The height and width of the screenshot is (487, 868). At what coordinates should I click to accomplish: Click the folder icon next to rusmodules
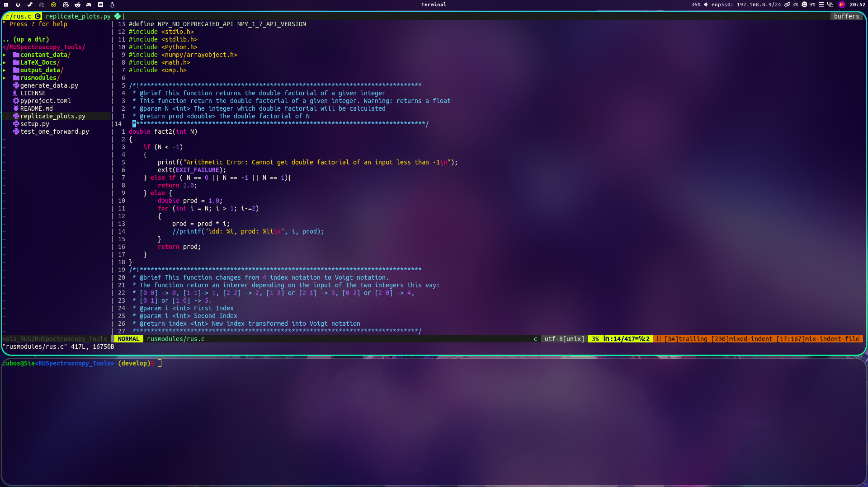(16, 78)
